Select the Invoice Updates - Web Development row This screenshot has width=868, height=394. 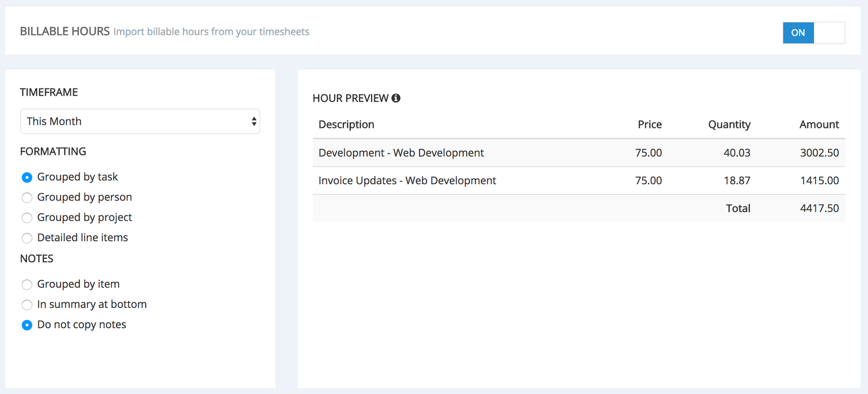click(x=407, y=180)
